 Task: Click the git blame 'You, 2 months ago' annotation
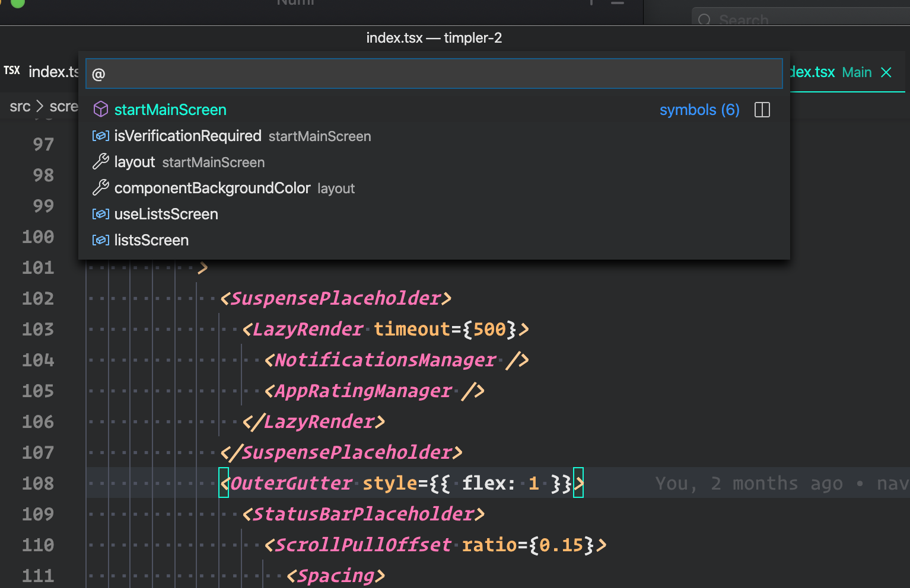click(749, 483)
